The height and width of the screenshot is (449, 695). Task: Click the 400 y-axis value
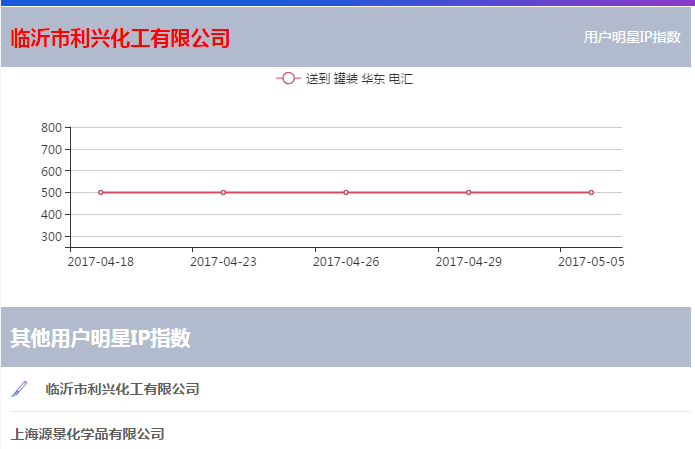[x=51, y=215]
